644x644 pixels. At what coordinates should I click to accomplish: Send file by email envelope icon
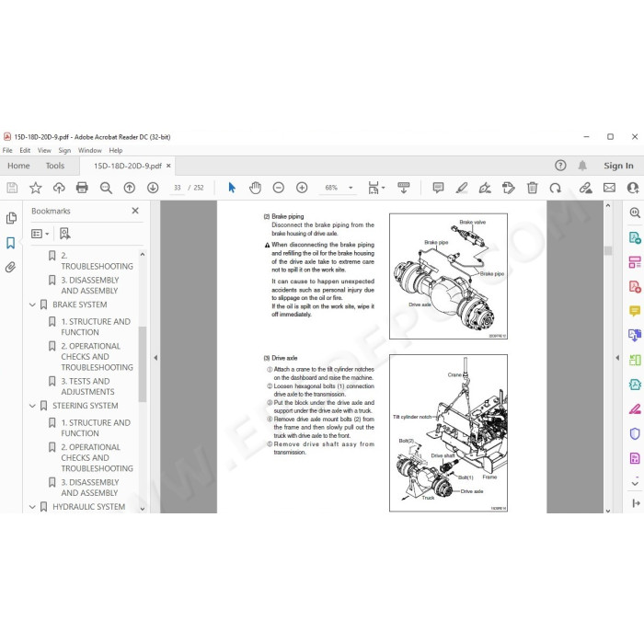609,188
